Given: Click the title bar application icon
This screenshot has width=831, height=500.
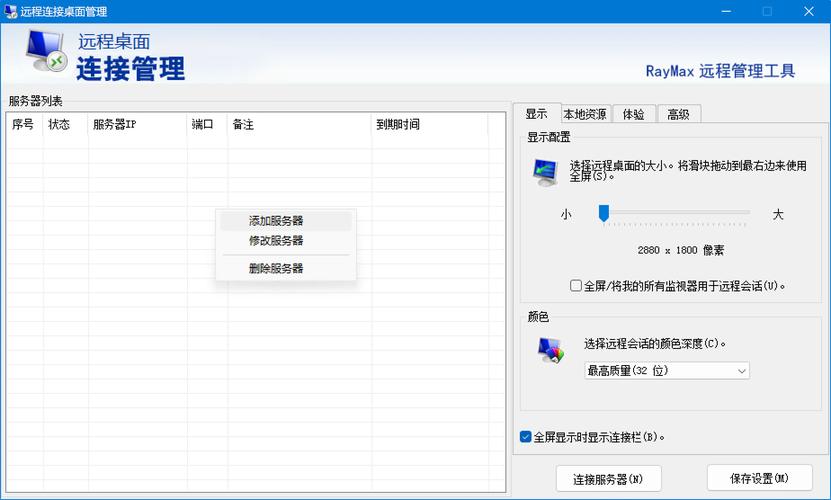Looking at the screenshot, I should pyautogui.click(x=10, y=11).
